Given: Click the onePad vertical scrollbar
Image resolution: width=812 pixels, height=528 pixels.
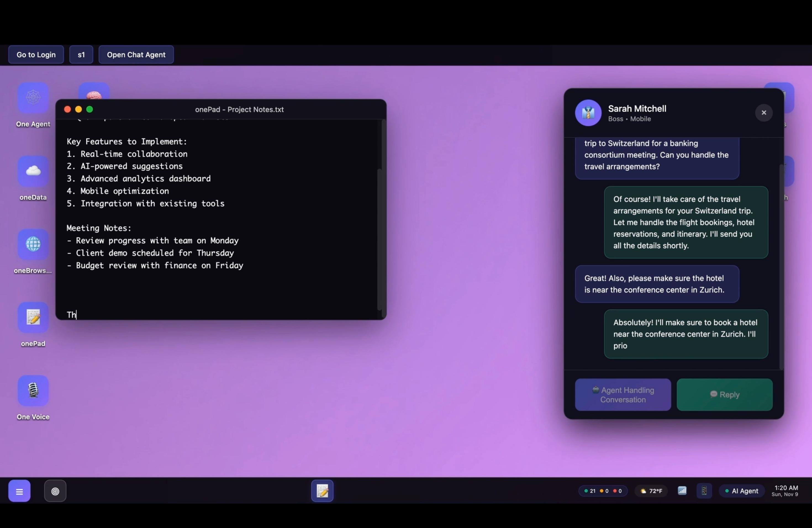Looking at the screenshot, I should point(379,239).
